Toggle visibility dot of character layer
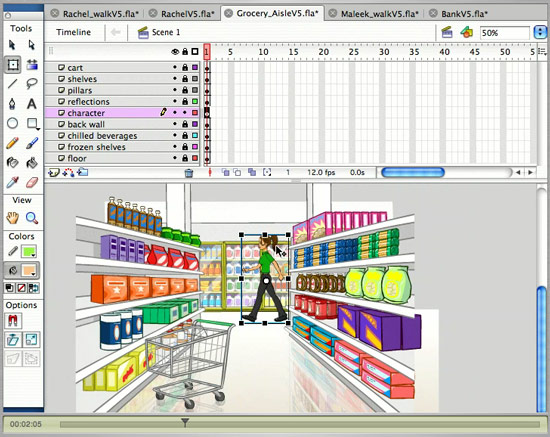The height and width of the screenshot is (437, 550). point(175,113)
